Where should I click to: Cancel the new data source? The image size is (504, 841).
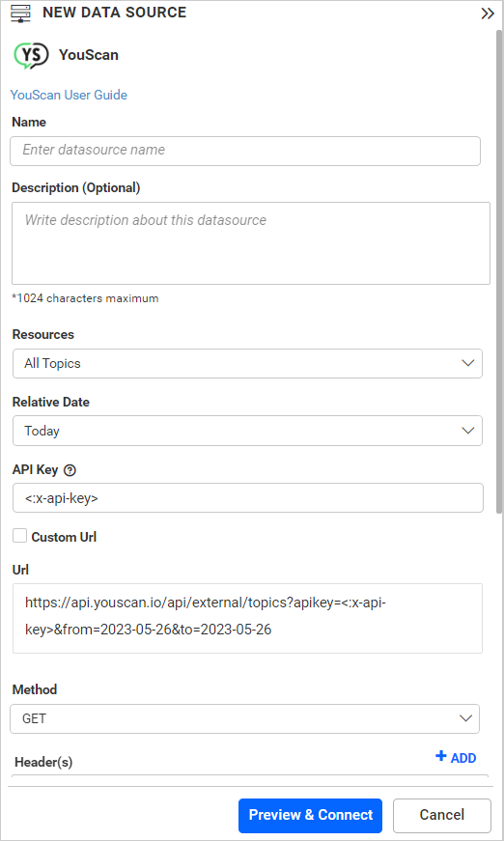(x=442, y=815)
